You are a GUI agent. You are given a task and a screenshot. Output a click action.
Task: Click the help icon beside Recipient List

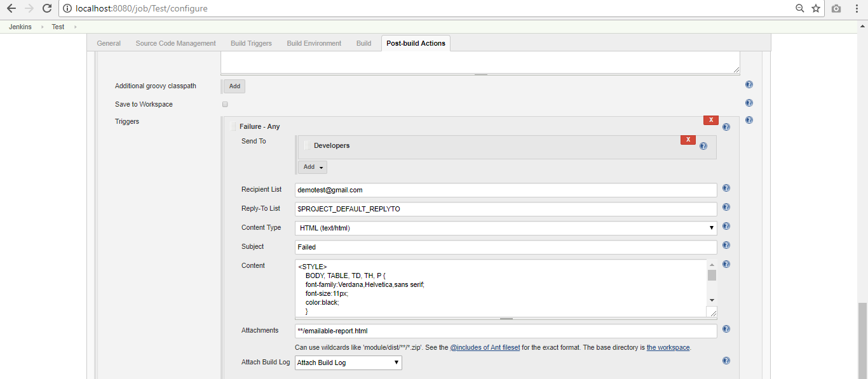tap(726, 188)
